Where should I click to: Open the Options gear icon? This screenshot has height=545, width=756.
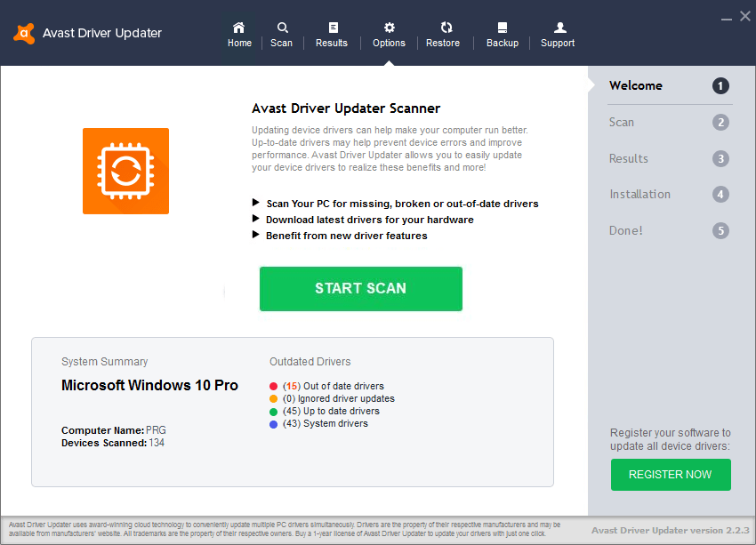[x=389, y=28]
